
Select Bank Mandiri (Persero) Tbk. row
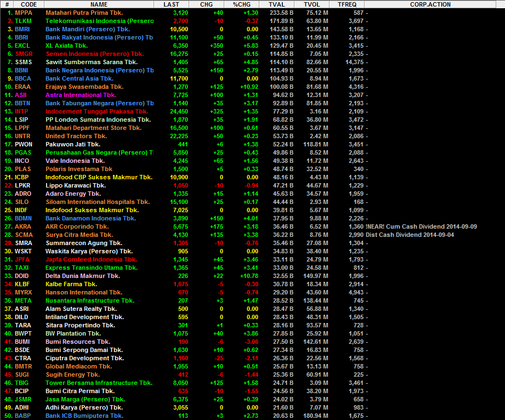click(x=252, y=29)
